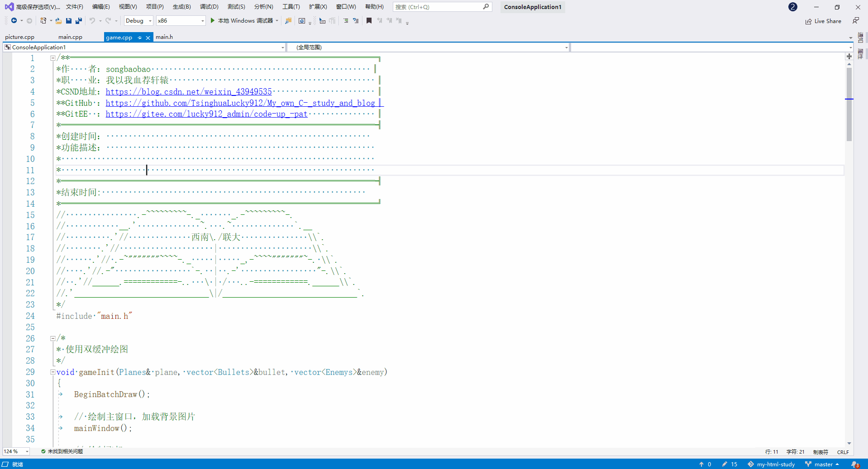
Task: Open the ConsoleApplication1 project scope dropdown
Action: tap(144, 47)
